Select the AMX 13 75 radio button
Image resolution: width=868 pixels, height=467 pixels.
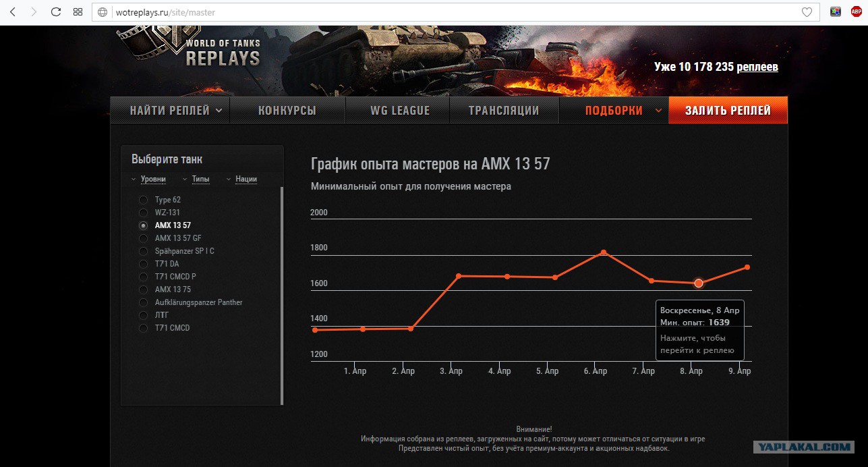[143, 290]
